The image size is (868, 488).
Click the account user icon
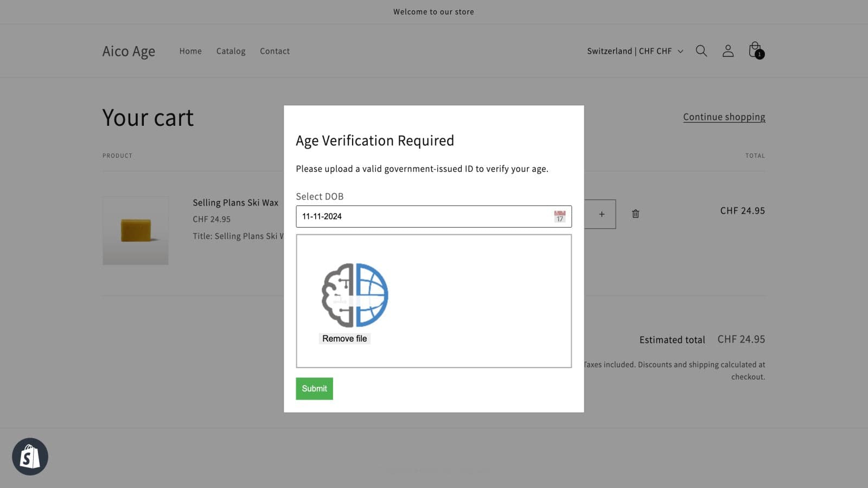(x=727, y=51)
